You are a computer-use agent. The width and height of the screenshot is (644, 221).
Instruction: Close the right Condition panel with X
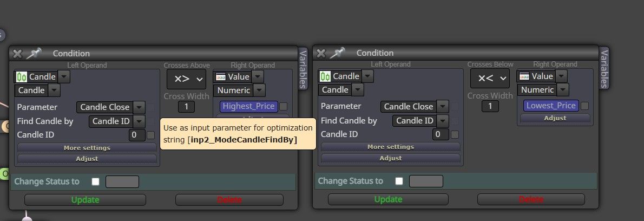(321, 53)
